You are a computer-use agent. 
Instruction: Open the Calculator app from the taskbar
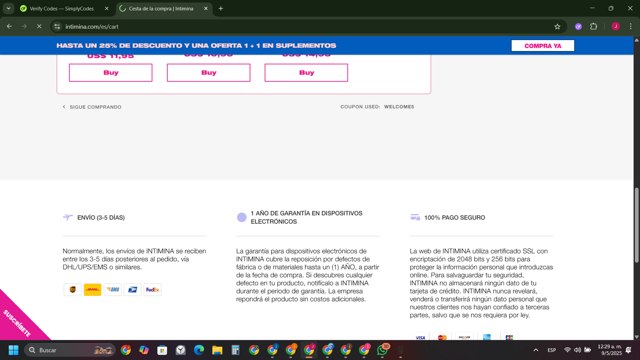tap(236, 350)
